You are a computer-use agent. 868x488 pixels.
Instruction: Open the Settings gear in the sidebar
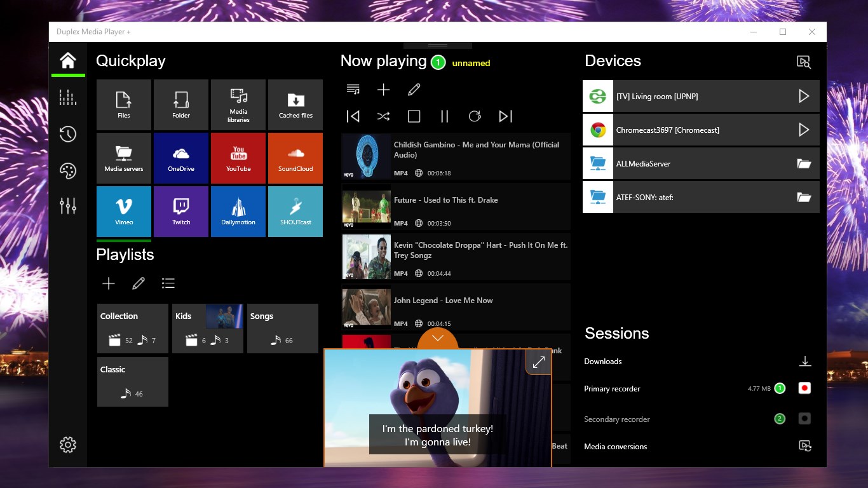click(x=68, y=445)
